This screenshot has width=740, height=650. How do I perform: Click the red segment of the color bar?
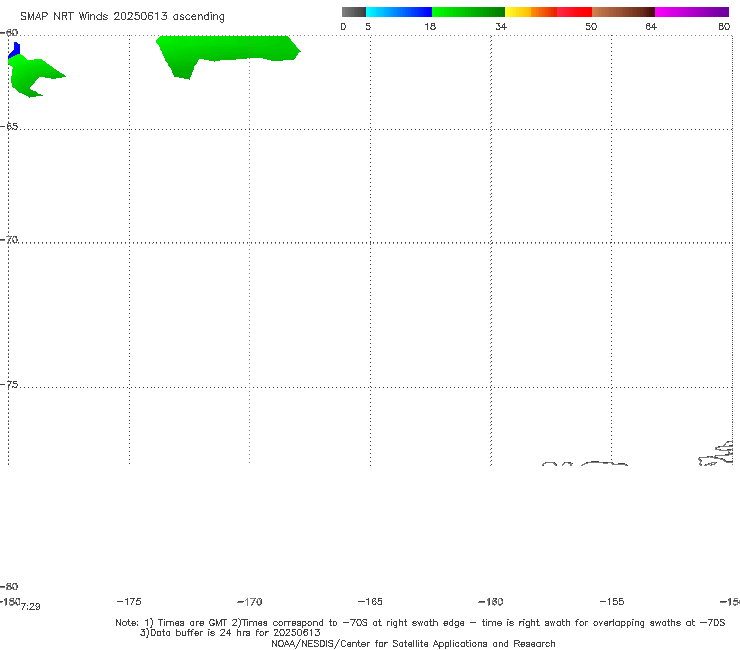(x=574, y=12)
